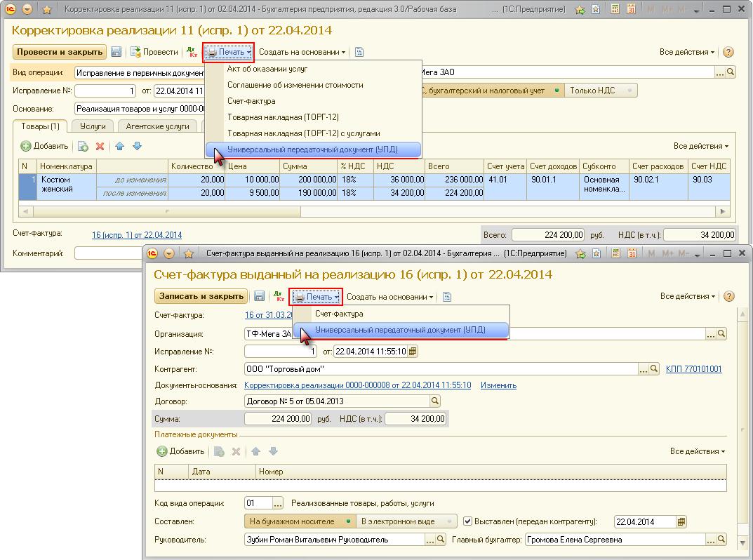Click the Руководитель input field

tap(335, 540)
